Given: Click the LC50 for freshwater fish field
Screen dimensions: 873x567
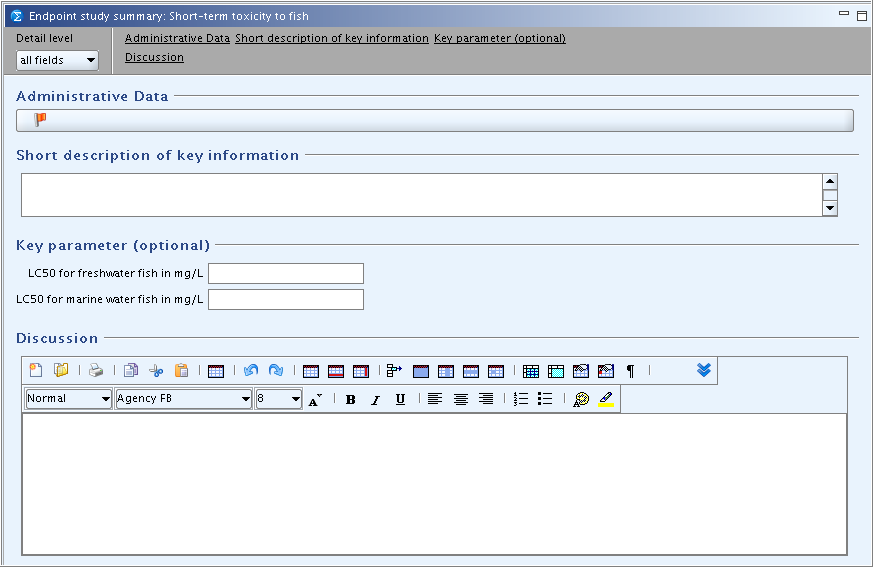Looking at the screenshot, I should [286, 273].
